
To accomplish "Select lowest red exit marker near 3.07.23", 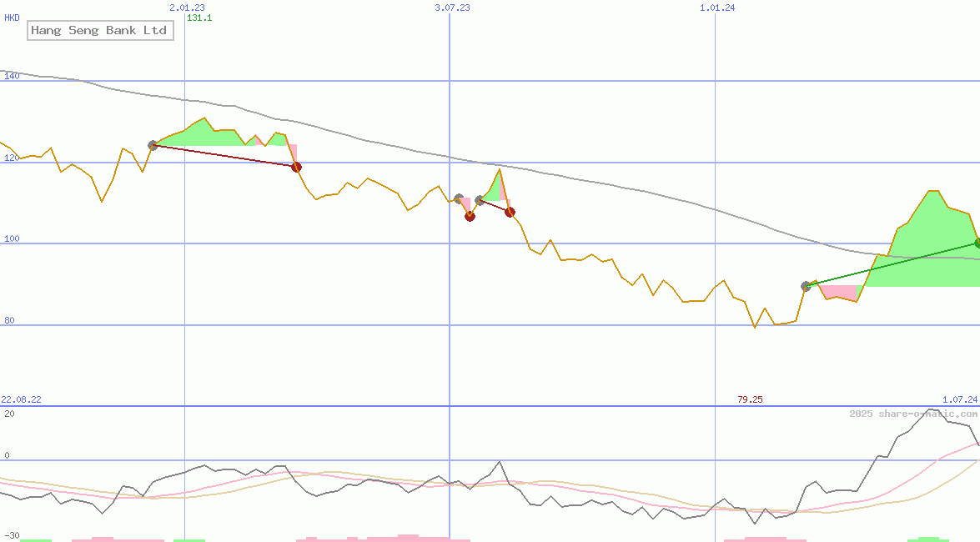I will tap(470, 216).
